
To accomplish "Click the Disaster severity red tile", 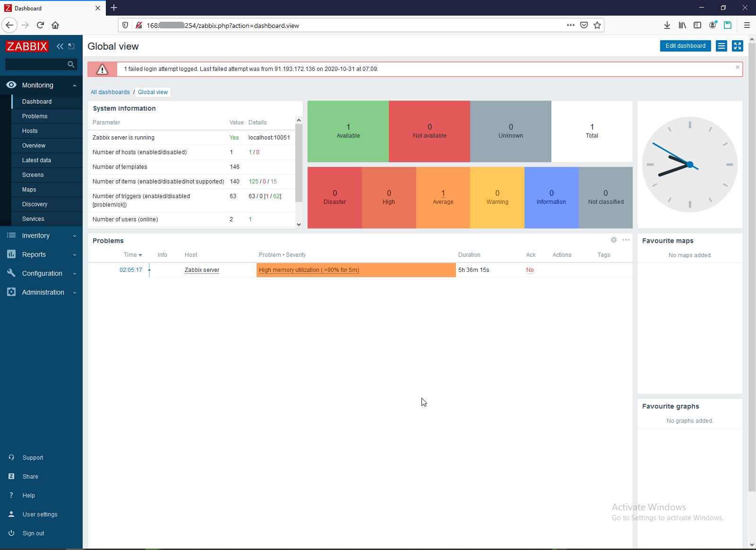I will [x=335, y=198].
